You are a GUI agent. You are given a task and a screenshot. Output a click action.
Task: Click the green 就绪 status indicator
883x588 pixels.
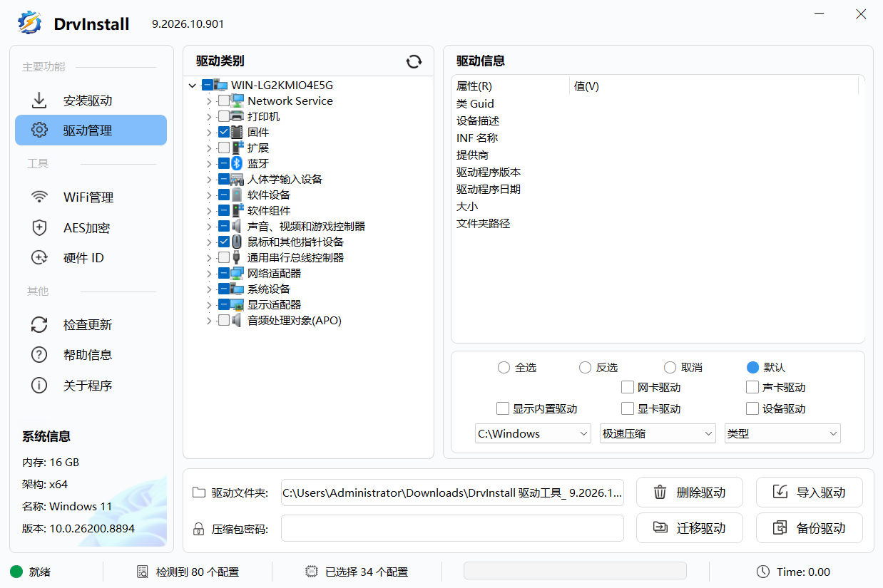click(16, 572)
